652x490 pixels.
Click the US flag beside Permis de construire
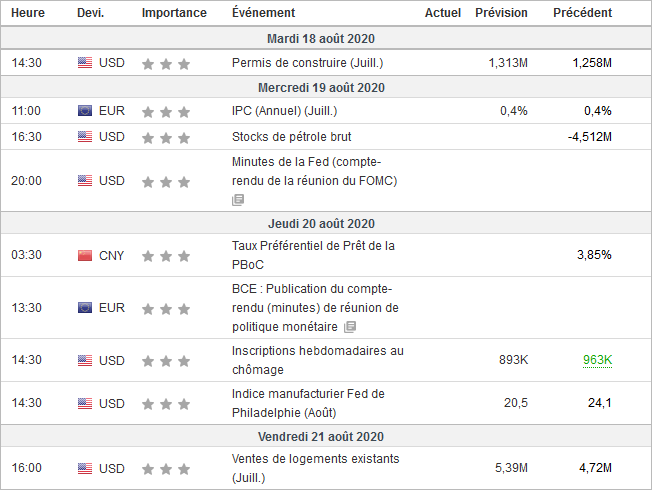(x=85, y=63)
